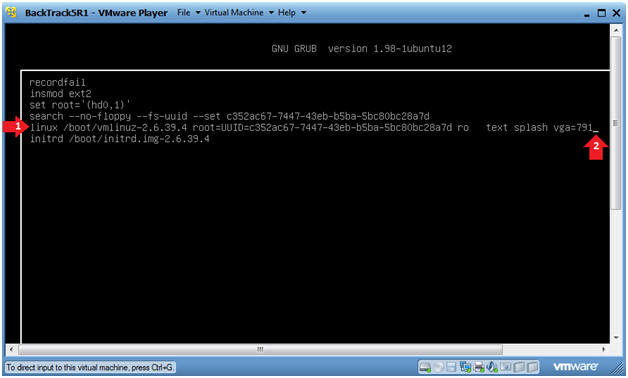Viewport: 628px width, 378px height.
Task: Click the CD/DVD drive status icon
Action: coord(439,366)
